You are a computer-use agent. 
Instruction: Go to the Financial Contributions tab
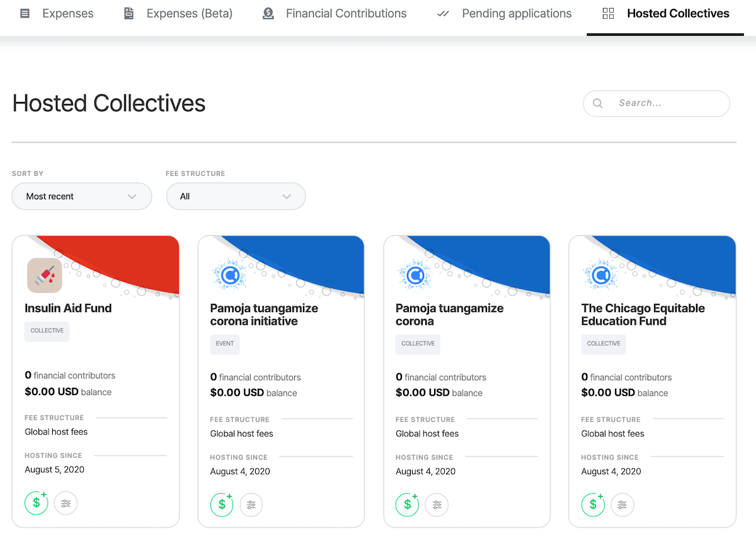click(335, 13)
